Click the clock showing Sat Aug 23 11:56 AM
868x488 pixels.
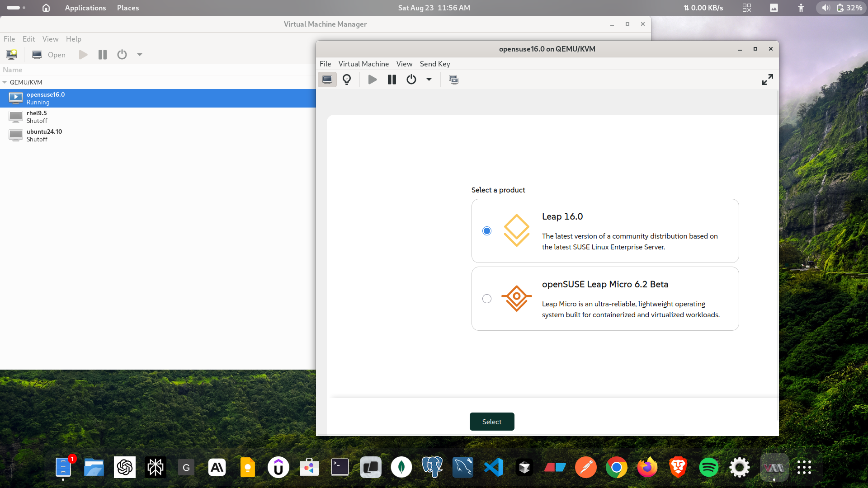click(434, 8)
